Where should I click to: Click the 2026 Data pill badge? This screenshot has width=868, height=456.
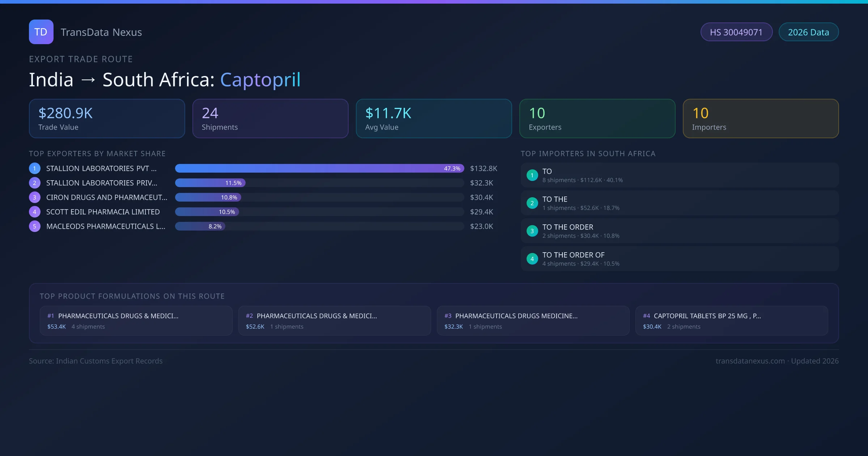point(808,32)
